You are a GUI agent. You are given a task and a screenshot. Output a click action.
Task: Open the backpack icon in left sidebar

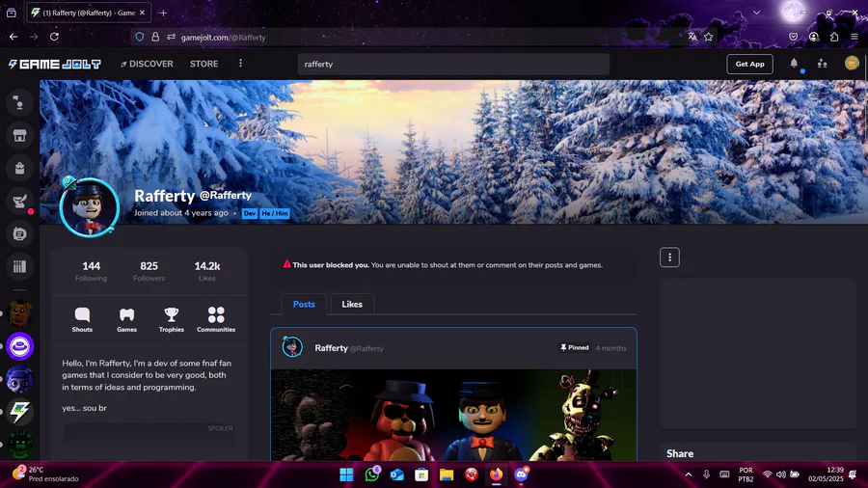click(x=19, y=168)
